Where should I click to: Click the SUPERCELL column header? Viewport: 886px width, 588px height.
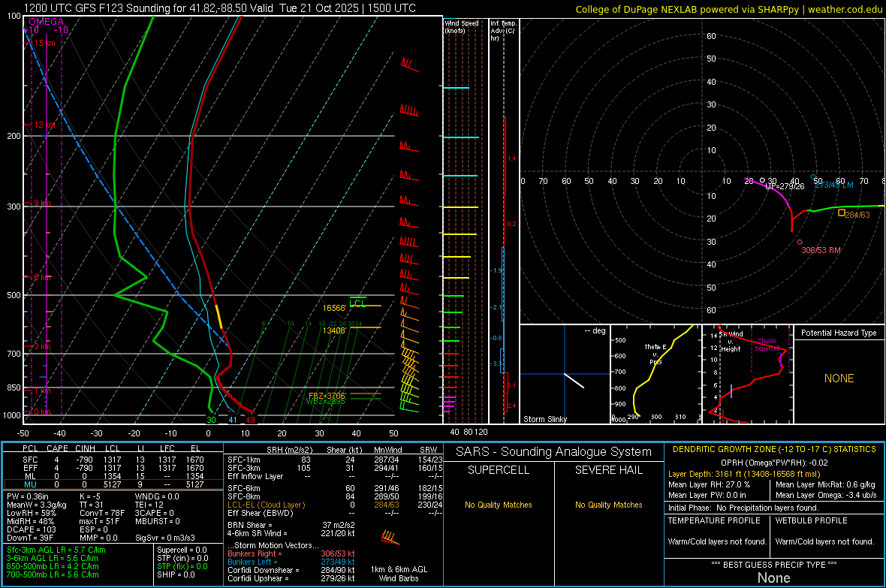(x=499, y=470)
